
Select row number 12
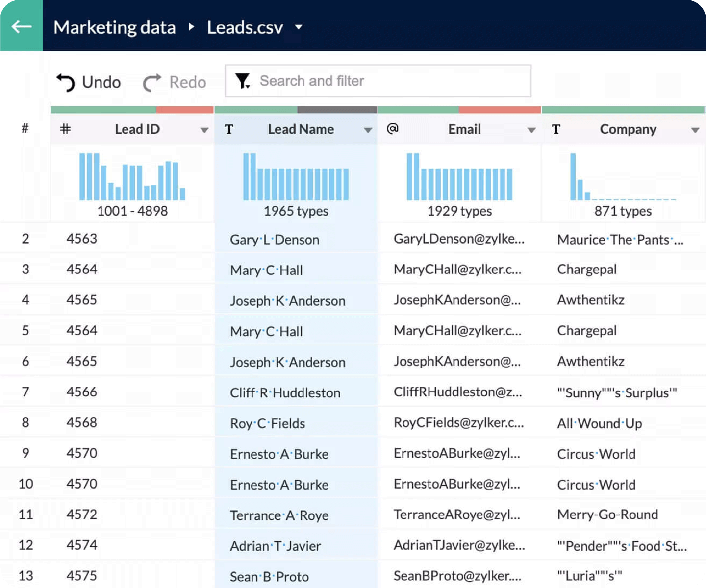tap(25, 545)
